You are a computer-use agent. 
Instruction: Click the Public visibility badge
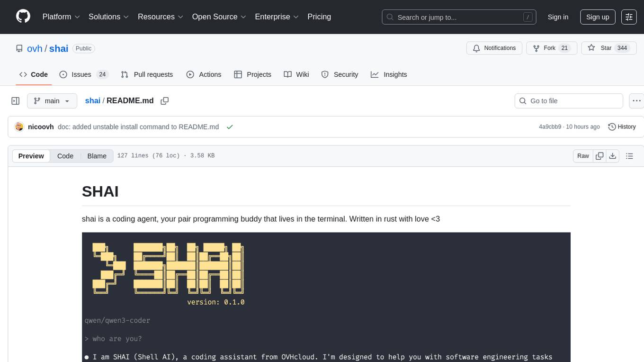(x=83, y=48)
